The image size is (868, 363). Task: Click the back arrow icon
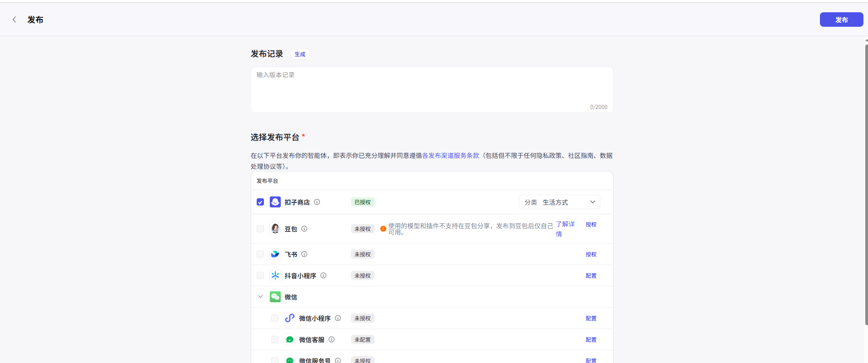15,20
